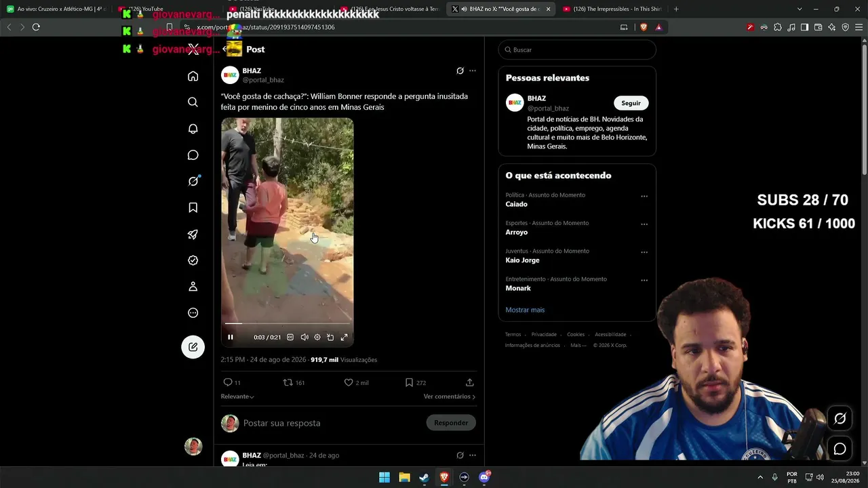Switch to The Irrepressibles YouTube tab
This screenshot has height=488, width=868.
click(612, 9)
